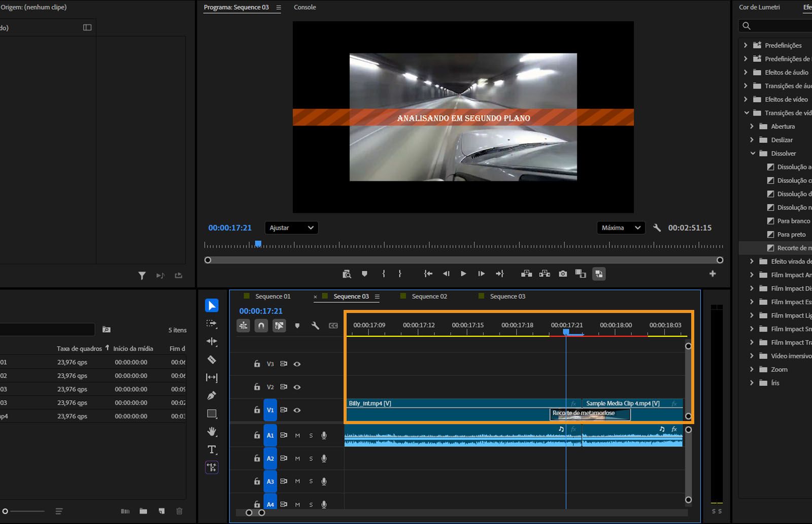Click the closed captions CC icon

point(333,326)
